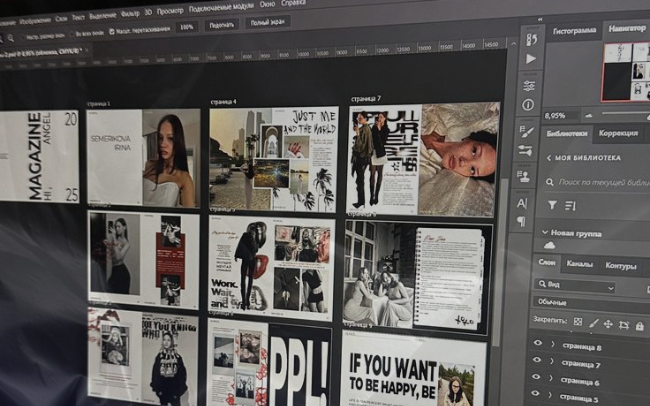Viewport: 650px width, 406px height.
Task: Click the library filter funnel icon
Action: click(x=551, y=205)
